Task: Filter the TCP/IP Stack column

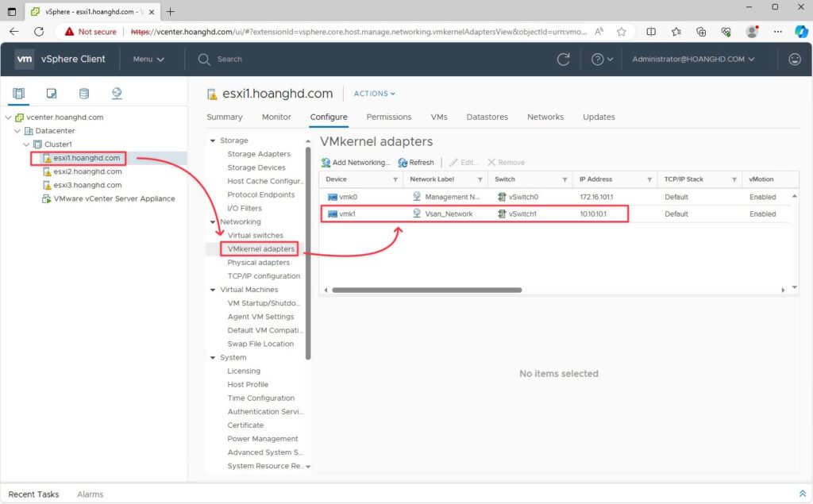Action: 734,179
